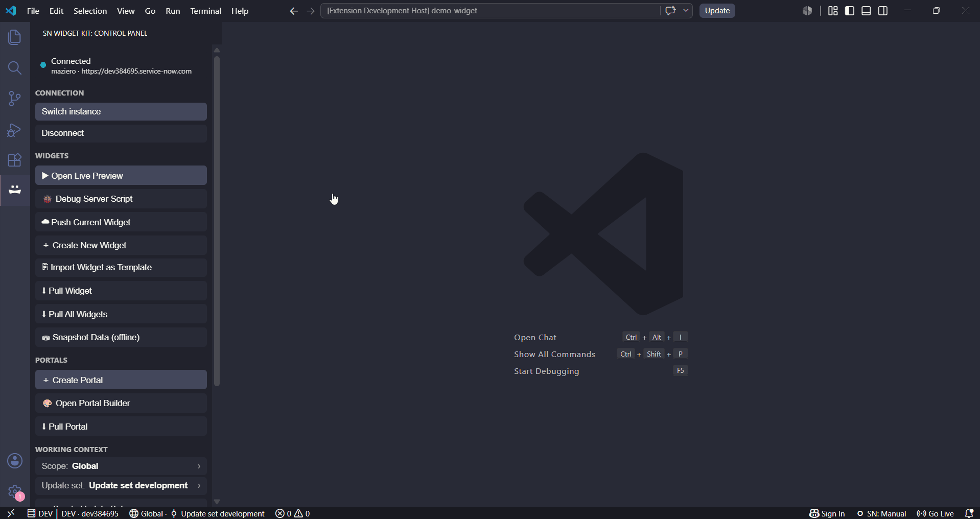Open the chat icon in title bar
980x519 pixels.
pos(670,11)
